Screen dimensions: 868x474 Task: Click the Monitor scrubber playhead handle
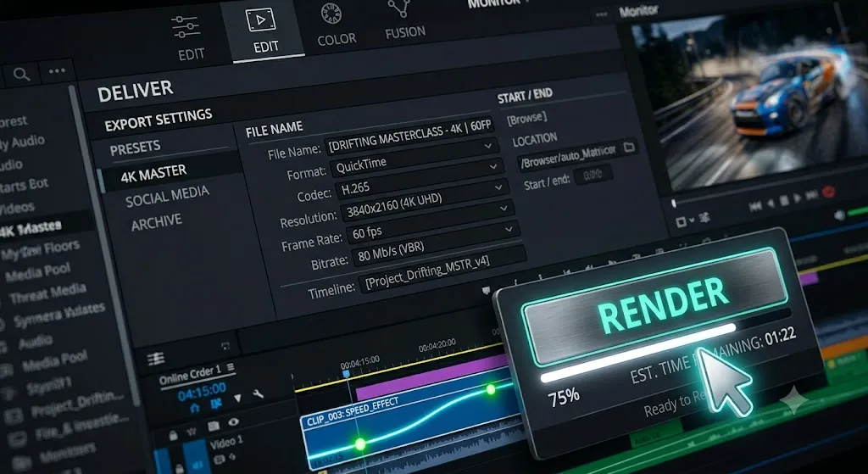(x=674, y=204)
